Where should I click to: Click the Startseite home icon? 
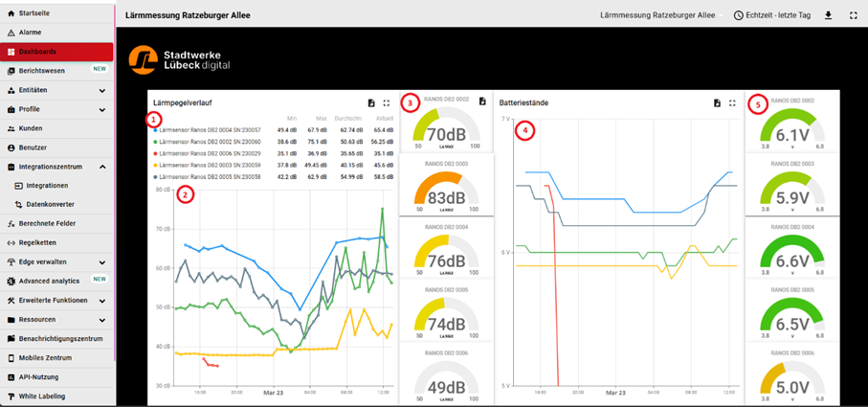(11, 13)
